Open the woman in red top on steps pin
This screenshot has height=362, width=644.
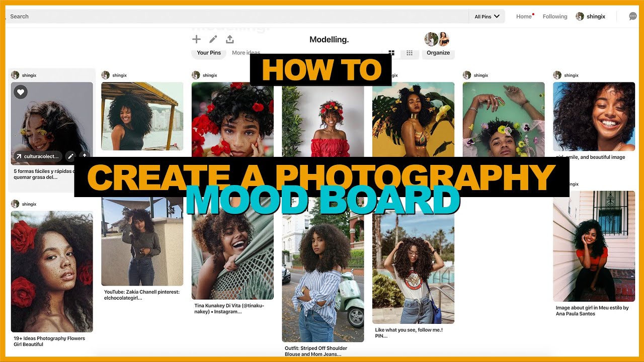point(594,246)
